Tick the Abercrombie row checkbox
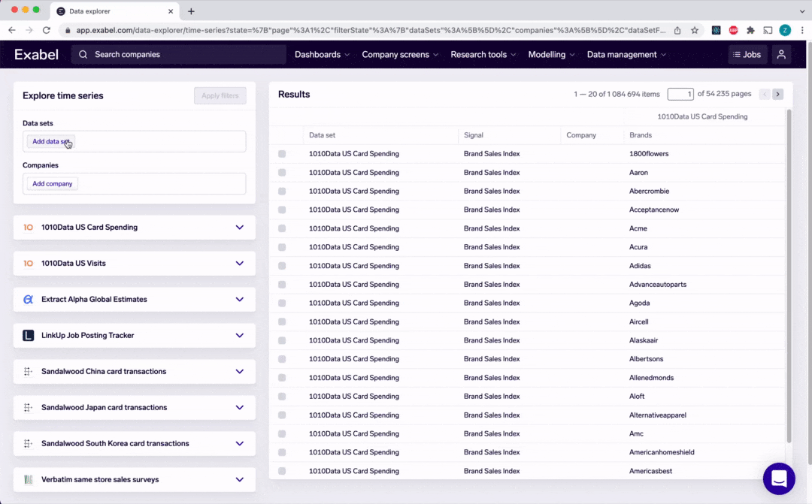Image resolution: width=812 pixels, height=504 pixels. pyautogui.click(x=282, y=191)
